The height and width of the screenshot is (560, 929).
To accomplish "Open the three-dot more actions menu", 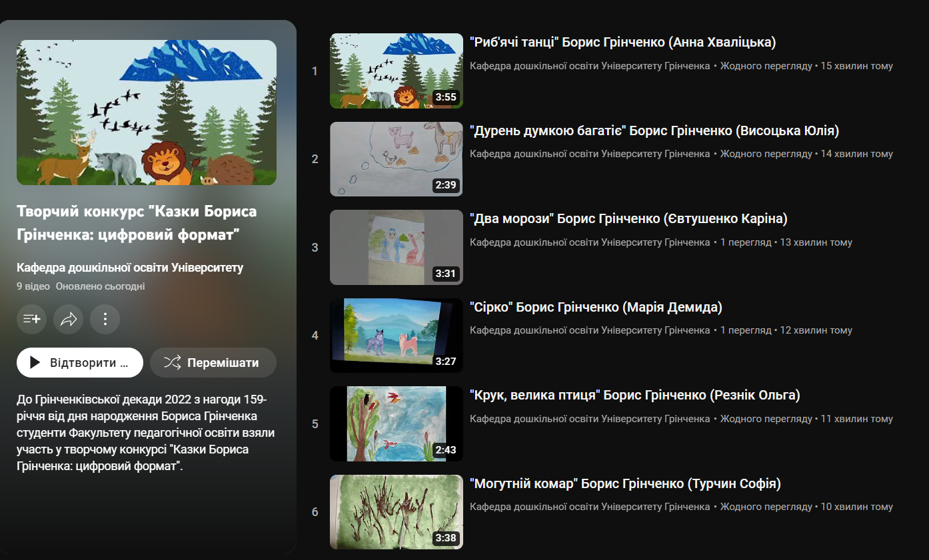I will pos(105,319).
